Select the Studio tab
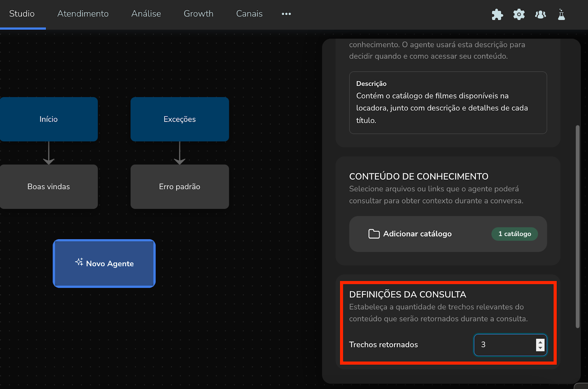The height and width of the screenshot is (389, 588). [x=22, y=14]
